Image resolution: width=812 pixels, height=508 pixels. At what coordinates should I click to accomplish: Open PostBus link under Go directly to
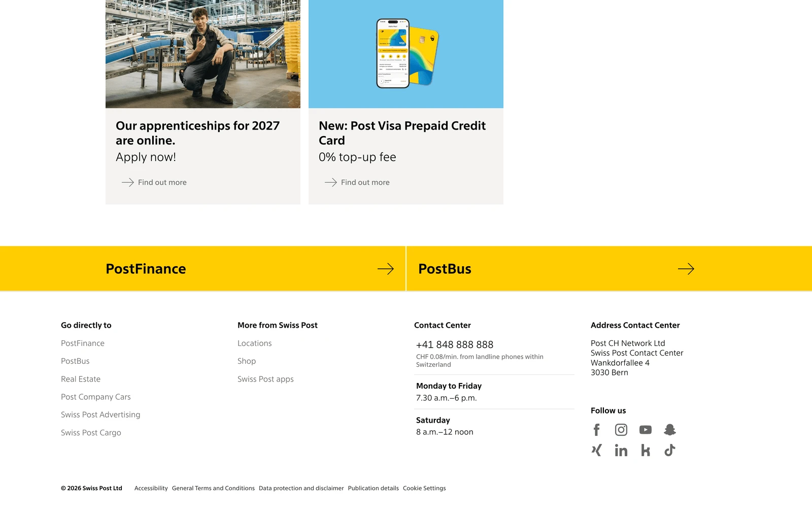(x=75, y=361)
